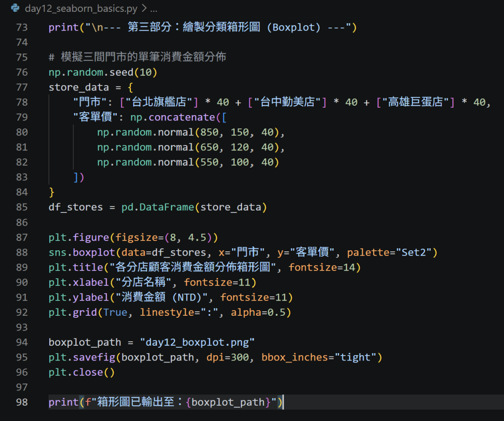Click the comment on line 75
Viewport: 504px width, 421px height.
click(137, 57)
